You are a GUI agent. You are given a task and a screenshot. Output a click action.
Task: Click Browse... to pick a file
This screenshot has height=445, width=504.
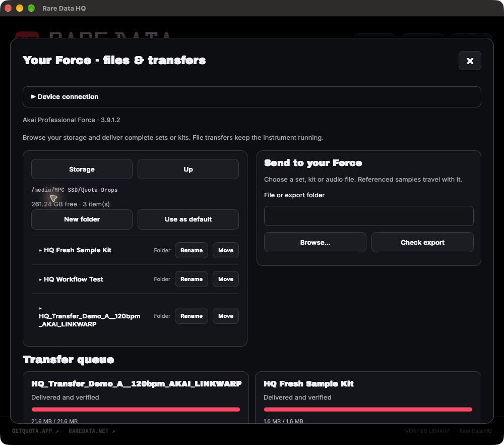click(315, 242)
